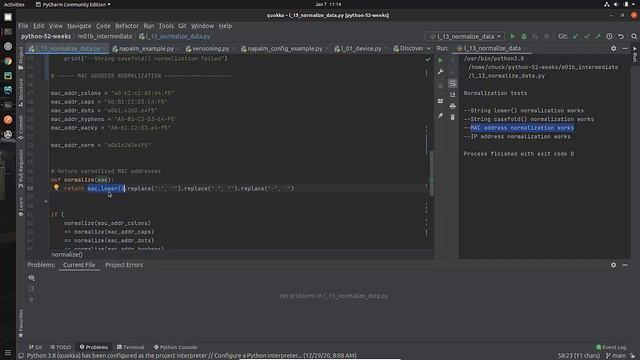This screenshot has height=360, width=640.
Task: Open Git history clock icon
Action: (609, 36)
